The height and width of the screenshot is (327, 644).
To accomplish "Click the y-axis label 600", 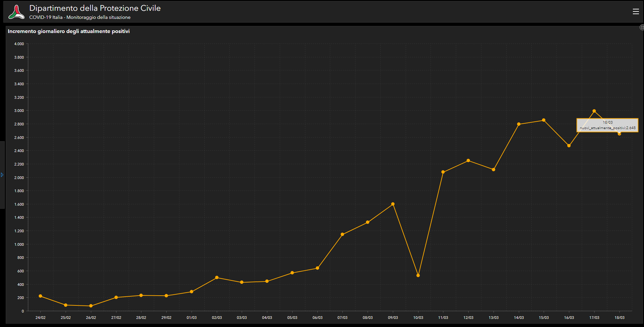I will pyautogui.click(x=21, y=271).
